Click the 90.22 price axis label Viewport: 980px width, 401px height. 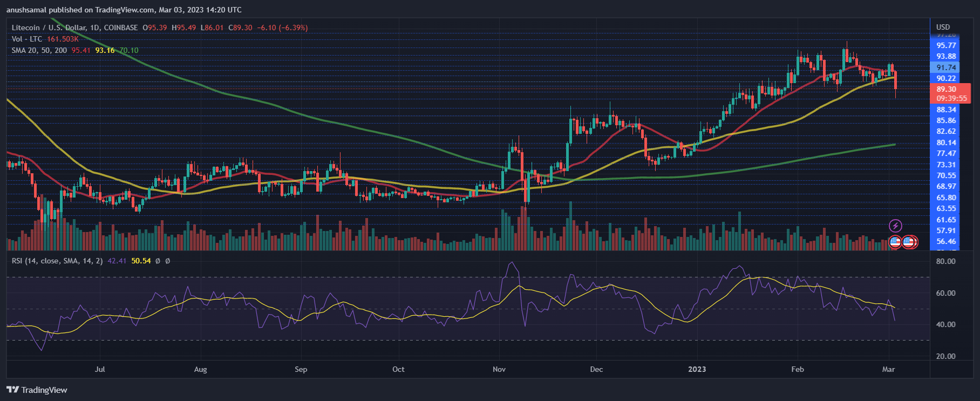click(x=946, y=78)
